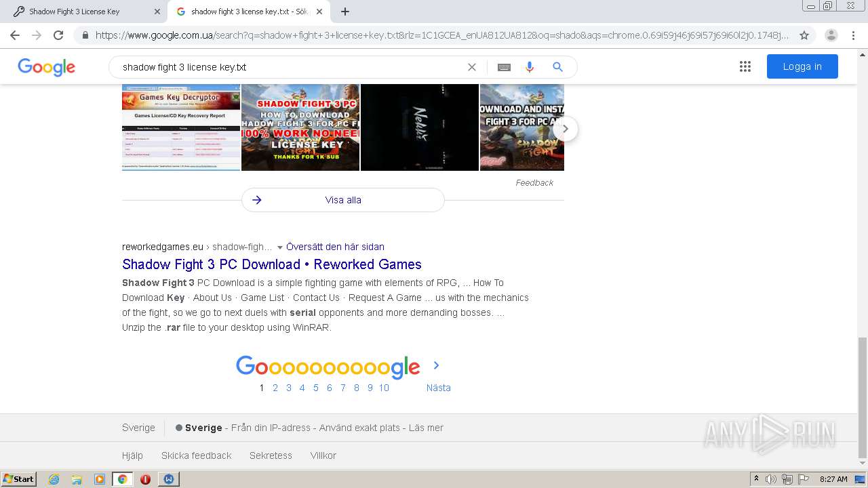Click the Google logo

click(46, 67)
